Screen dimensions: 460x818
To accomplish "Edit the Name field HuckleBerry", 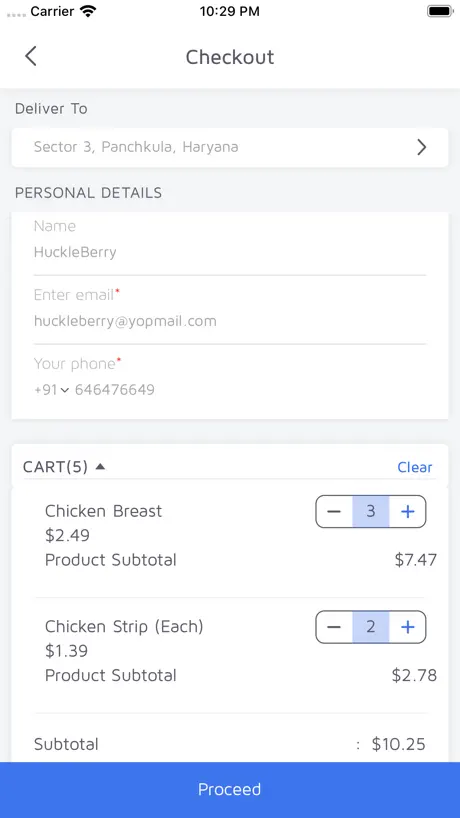I will 230,252.
